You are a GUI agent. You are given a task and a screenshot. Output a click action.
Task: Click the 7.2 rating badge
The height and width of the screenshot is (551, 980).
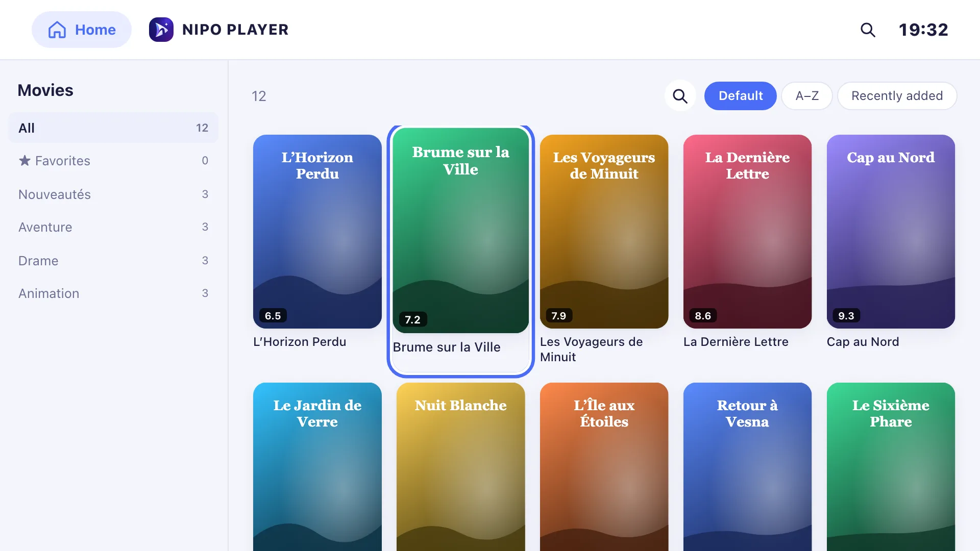pyautogui.click(x=412, y=320)
